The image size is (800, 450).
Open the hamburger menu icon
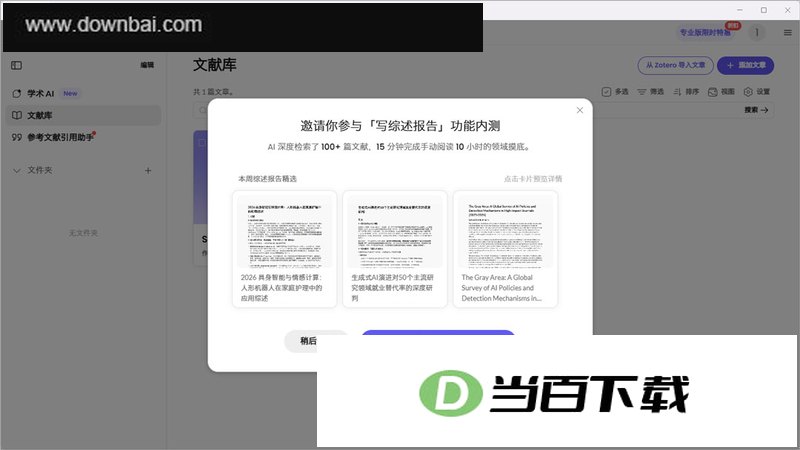point(788,33)
